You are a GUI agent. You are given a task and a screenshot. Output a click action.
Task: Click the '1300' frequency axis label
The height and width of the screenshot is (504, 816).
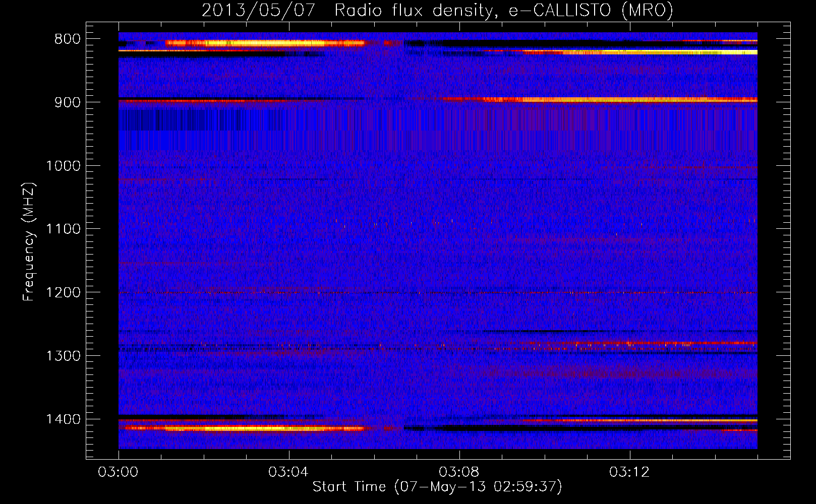[63, 356]
